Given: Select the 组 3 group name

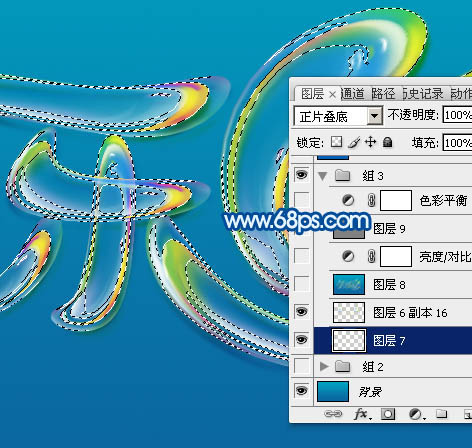Looking at the screenshot, I should (373, 175).
